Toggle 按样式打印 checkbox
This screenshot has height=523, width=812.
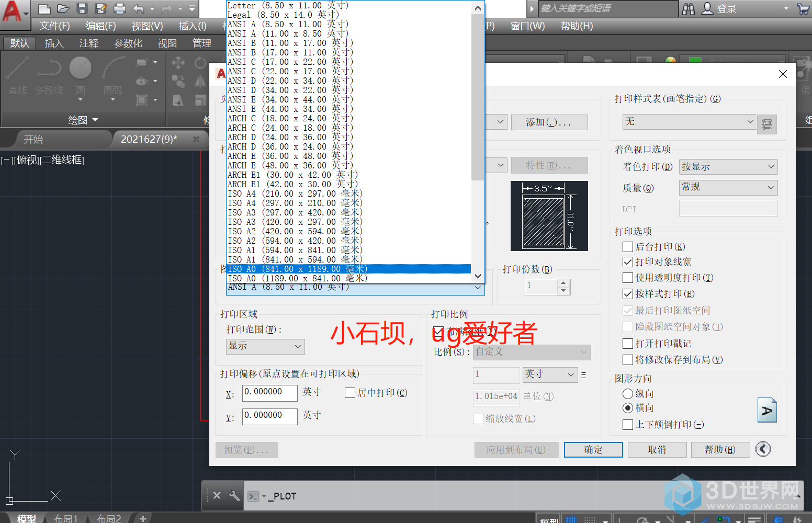[628, 293]
